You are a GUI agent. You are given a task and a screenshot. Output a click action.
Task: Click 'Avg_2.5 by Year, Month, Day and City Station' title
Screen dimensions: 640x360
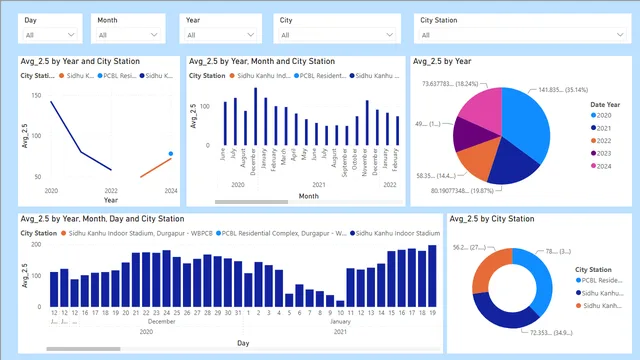point(102,219)
